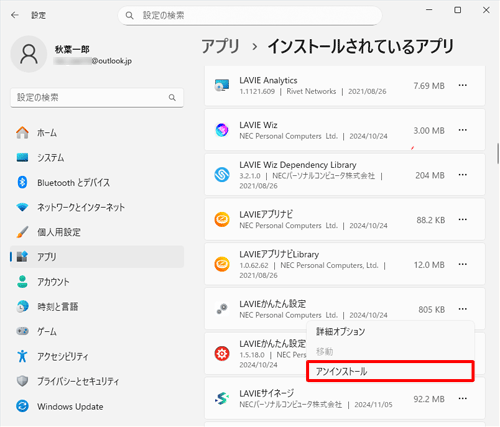Click the 7.69 MB size value
Viewport: 500px width, 427px height.
(x=429, y=86)
